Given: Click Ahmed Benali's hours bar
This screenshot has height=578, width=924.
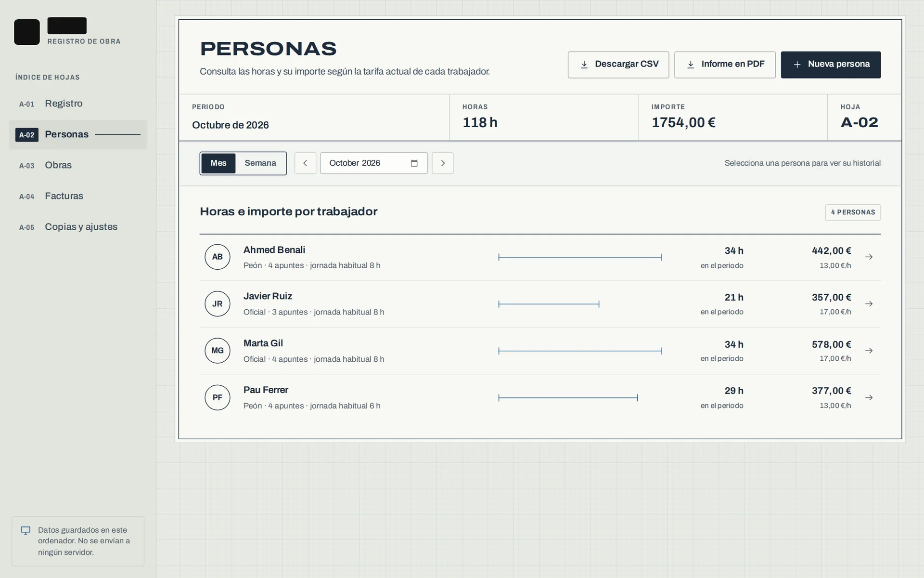Looking at the screenshot, I should tap(580, 257).
